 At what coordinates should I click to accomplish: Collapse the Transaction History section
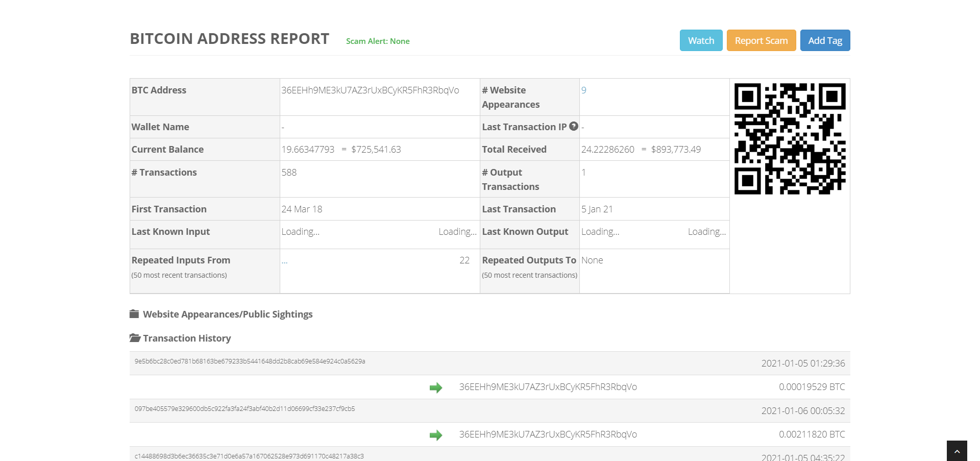pos(187,338)
